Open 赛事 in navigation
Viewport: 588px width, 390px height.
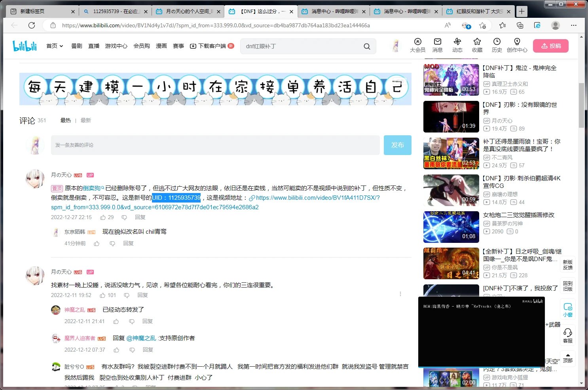pyautogui.click(x=178, y=46)
